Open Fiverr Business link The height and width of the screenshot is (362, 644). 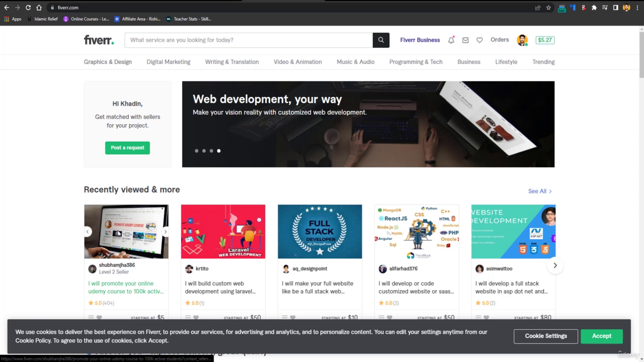(x=420, y=40)
